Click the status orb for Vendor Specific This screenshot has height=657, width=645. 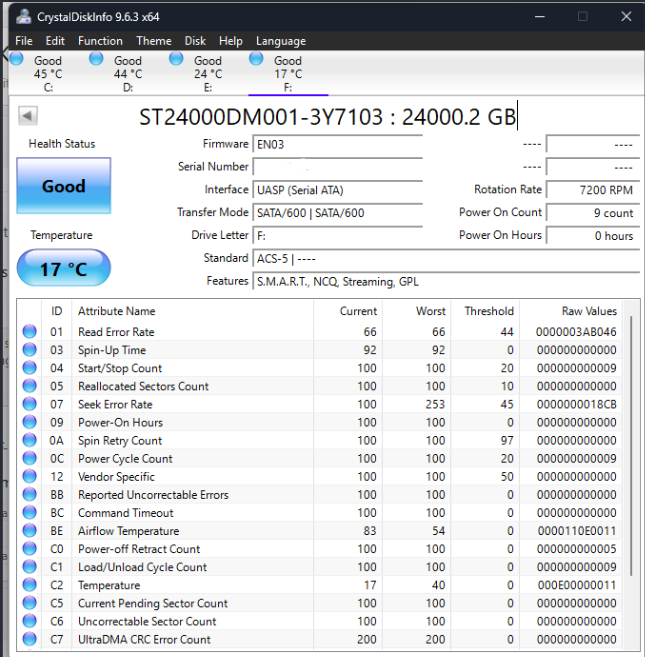click(x=29, y=476)
